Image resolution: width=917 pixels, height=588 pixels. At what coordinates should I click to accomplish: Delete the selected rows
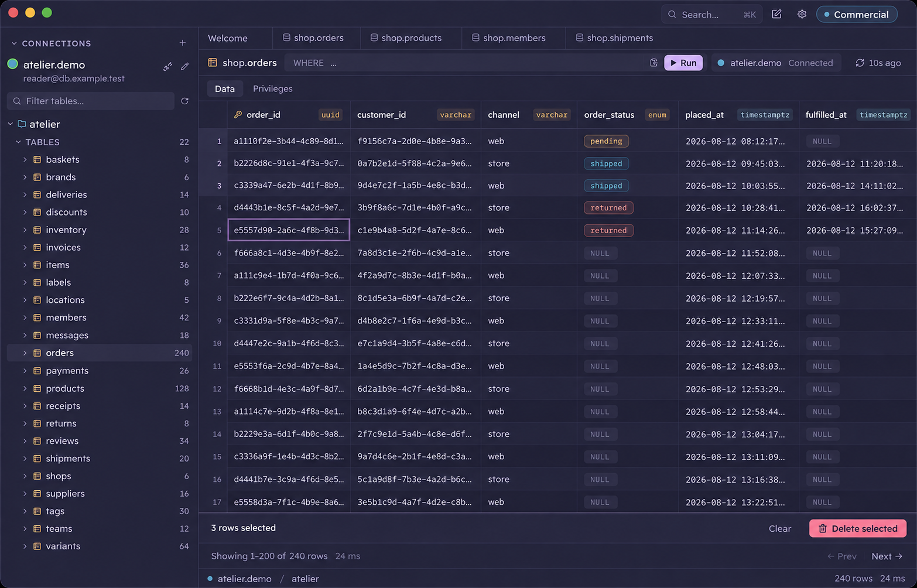tap(858, 528)
